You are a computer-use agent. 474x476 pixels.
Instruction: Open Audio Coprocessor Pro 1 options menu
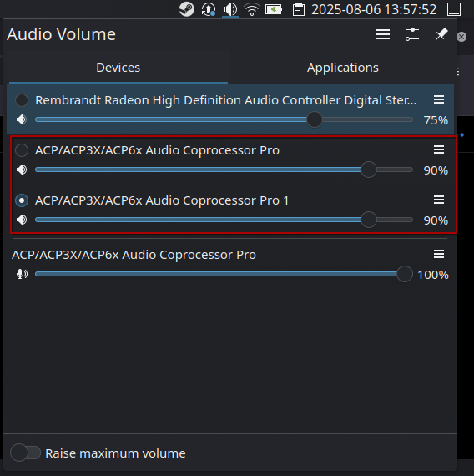439,200
